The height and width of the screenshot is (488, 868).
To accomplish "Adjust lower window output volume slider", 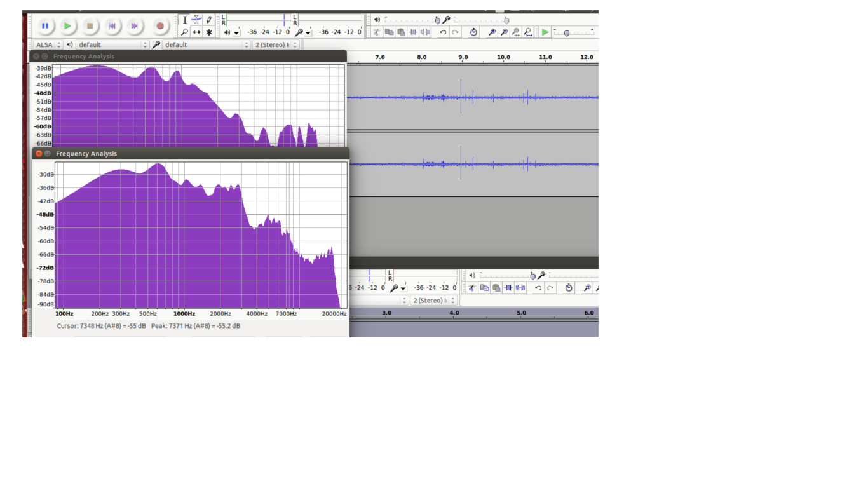I will (x=507, y=275).
